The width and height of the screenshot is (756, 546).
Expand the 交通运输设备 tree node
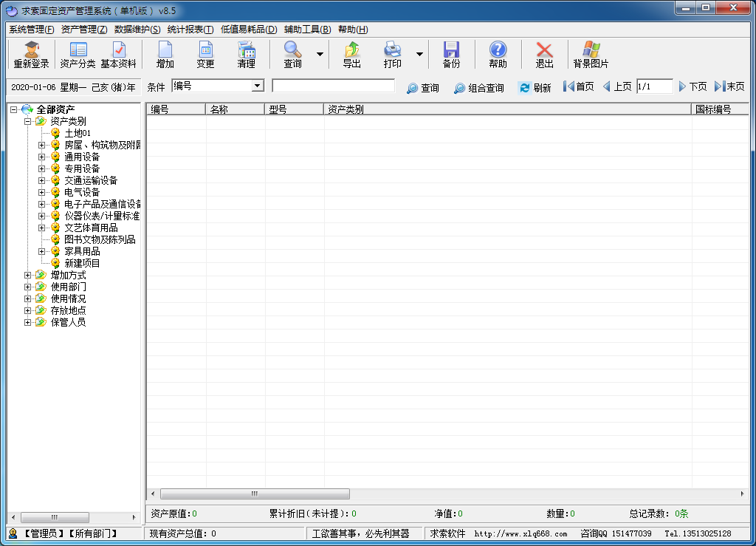pyautogui.click(x=42, y=180)
